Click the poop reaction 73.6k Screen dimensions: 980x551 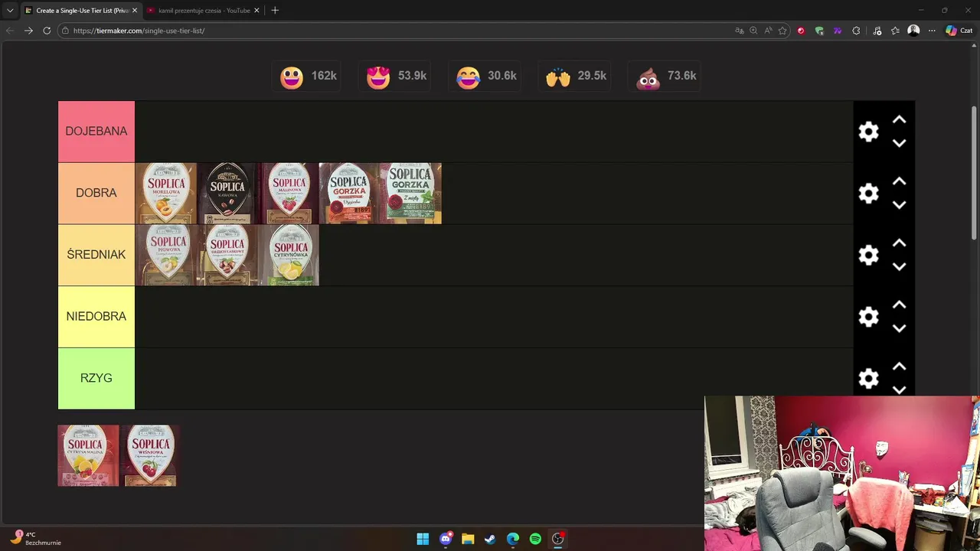tap(665, 77)
